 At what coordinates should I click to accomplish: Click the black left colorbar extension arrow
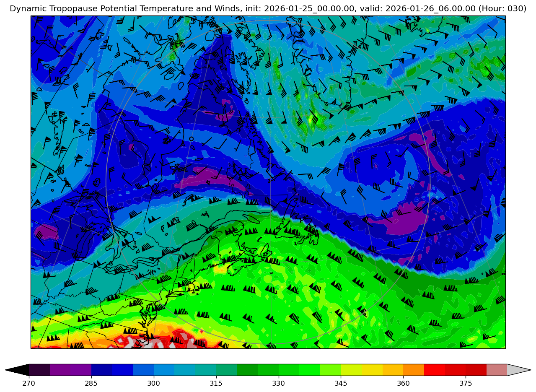[x=18, y=370]
